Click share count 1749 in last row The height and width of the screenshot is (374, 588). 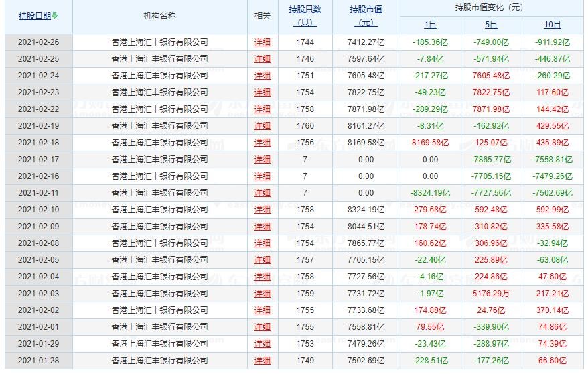(x=305, y=361)
